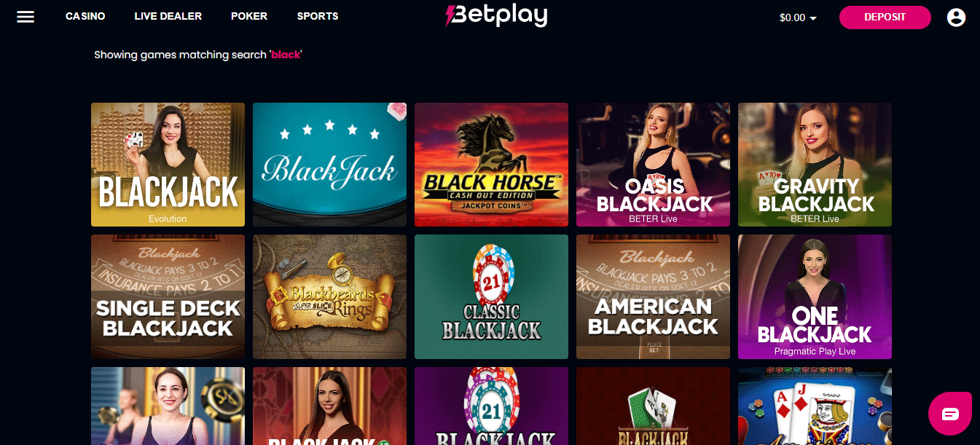
Task: Click the pink Deposit button
Action: click(885, 17)
